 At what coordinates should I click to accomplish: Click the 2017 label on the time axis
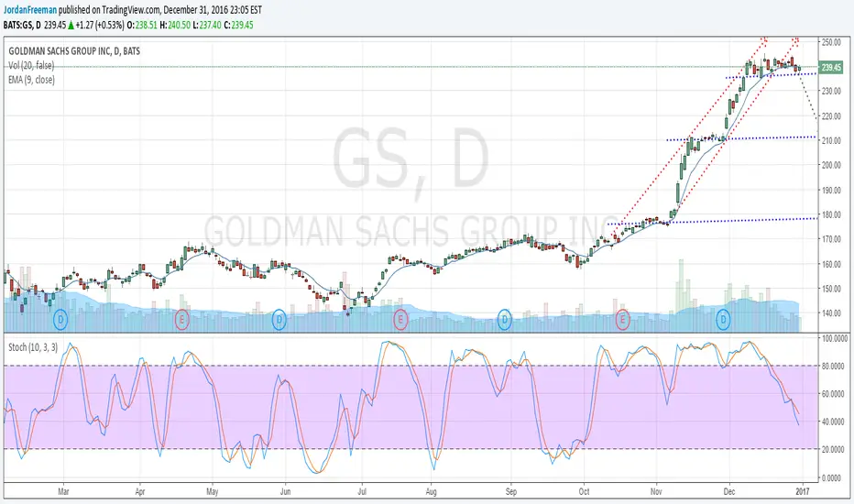coord(803,491)
